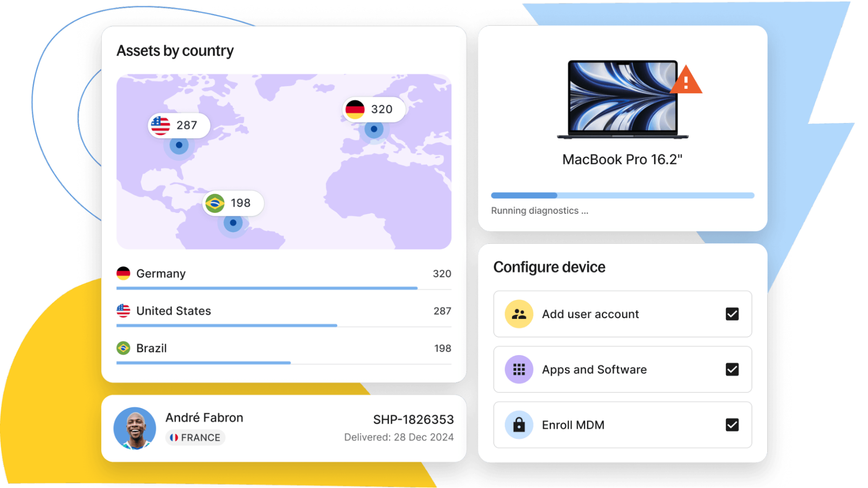
Task: Click the Germany flag in the country list
Action: point(123,273)
